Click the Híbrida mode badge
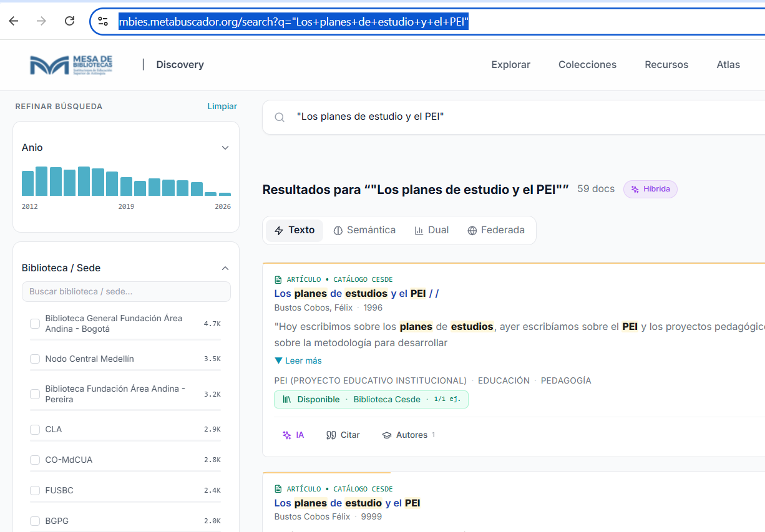Image resolution: width=765 pixels, height=532 pixels. click(650, 190)
